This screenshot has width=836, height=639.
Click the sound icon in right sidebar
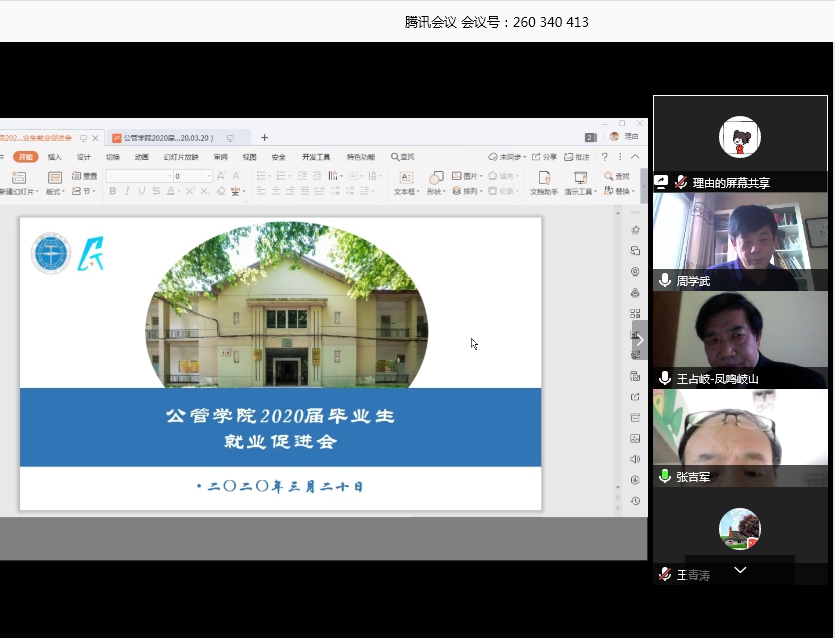point(635,459)
